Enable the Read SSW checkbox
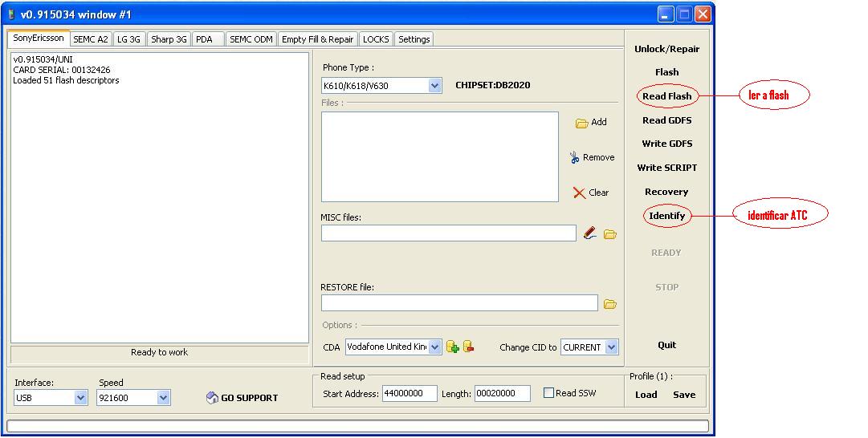868x438 pixels. click(548, 392)
